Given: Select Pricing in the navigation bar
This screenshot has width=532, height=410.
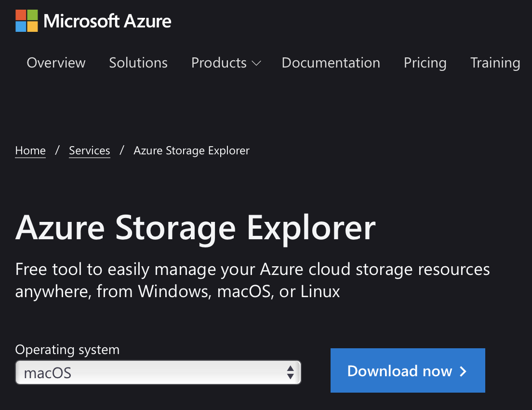Looking at the screenshot, I should tap(425, 63).
